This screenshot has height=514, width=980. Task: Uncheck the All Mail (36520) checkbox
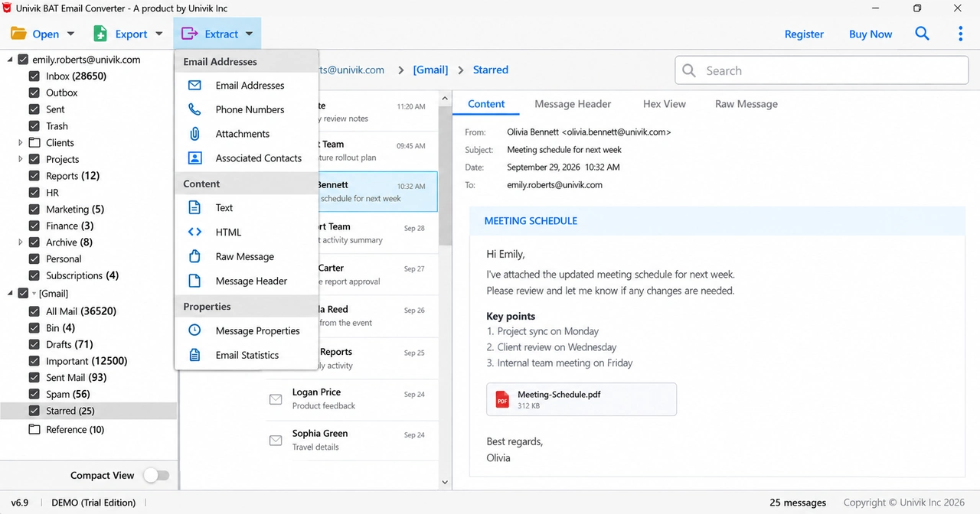[34, 311]
